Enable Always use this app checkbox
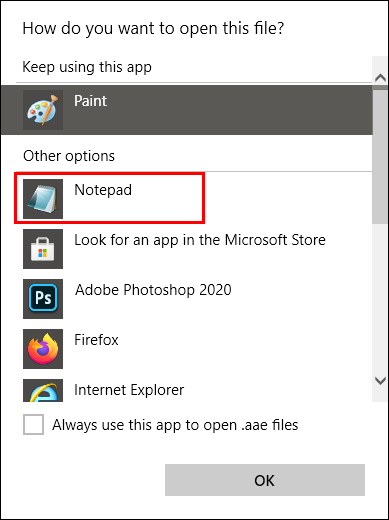Image resolution: width=389 pixels, height=520 pixels. pyautogui.click(x=33, y=424)
